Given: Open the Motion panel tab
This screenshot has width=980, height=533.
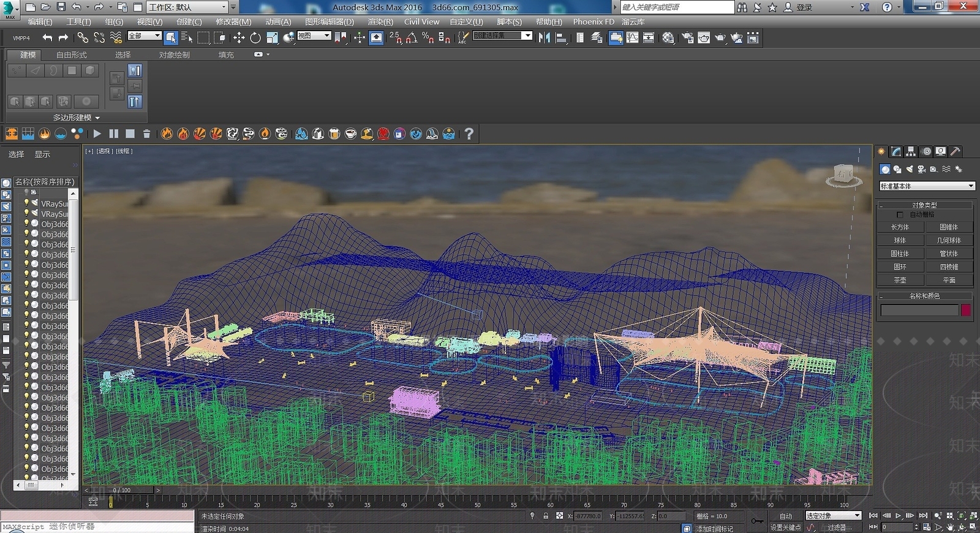Looking at the screenshot, I should (x=926, y=151).
